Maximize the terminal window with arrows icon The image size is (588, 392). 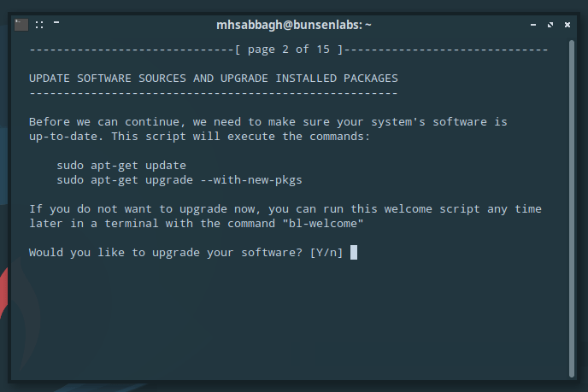pyautogui.click(x=550, y=25)
